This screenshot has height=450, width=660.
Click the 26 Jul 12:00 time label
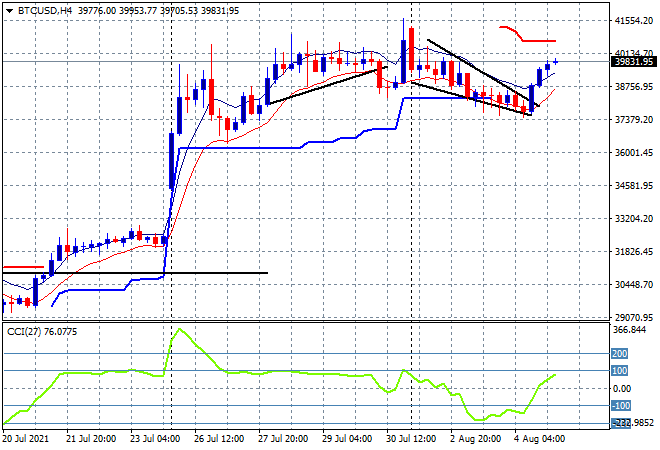click(219, 439)
